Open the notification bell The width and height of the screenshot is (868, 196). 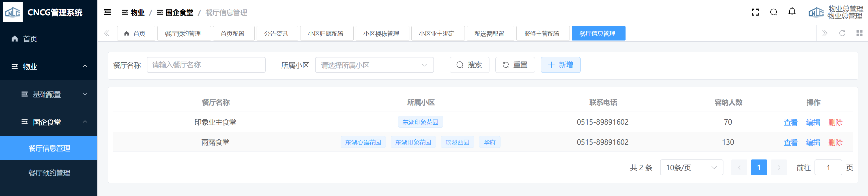792,12
